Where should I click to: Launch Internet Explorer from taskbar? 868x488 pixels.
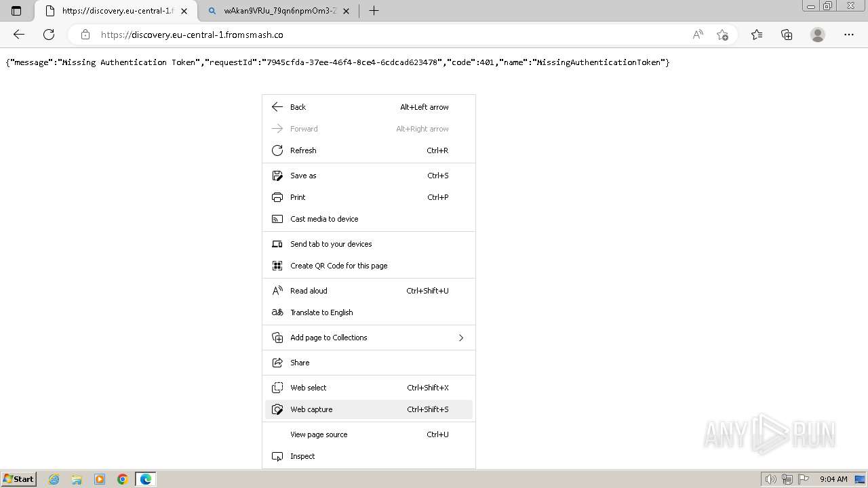coord(54,479)
